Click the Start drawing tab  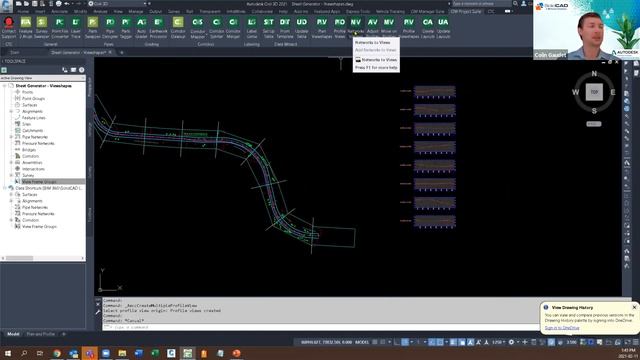pos(15,53)
